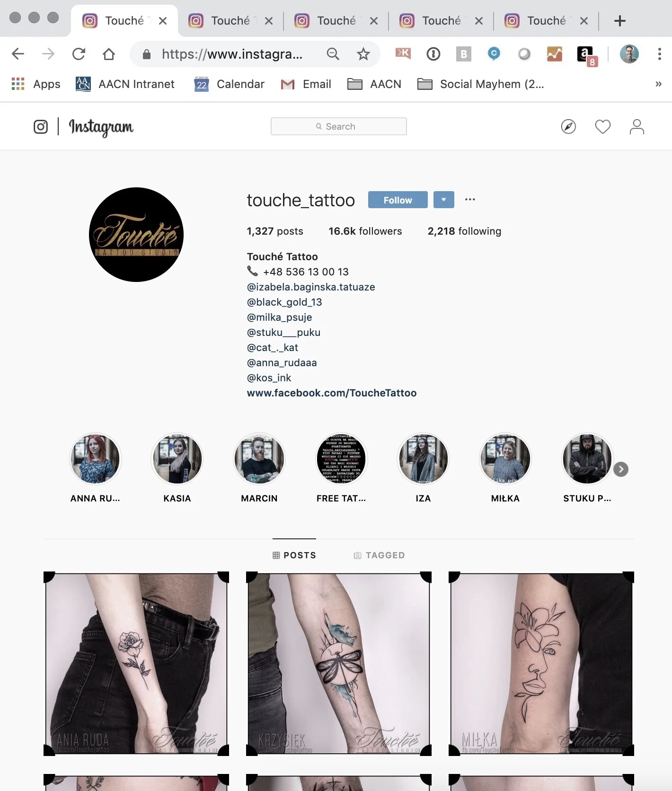Open the @milka_psuje profile link
672x791 pixels.
point(279,317)
